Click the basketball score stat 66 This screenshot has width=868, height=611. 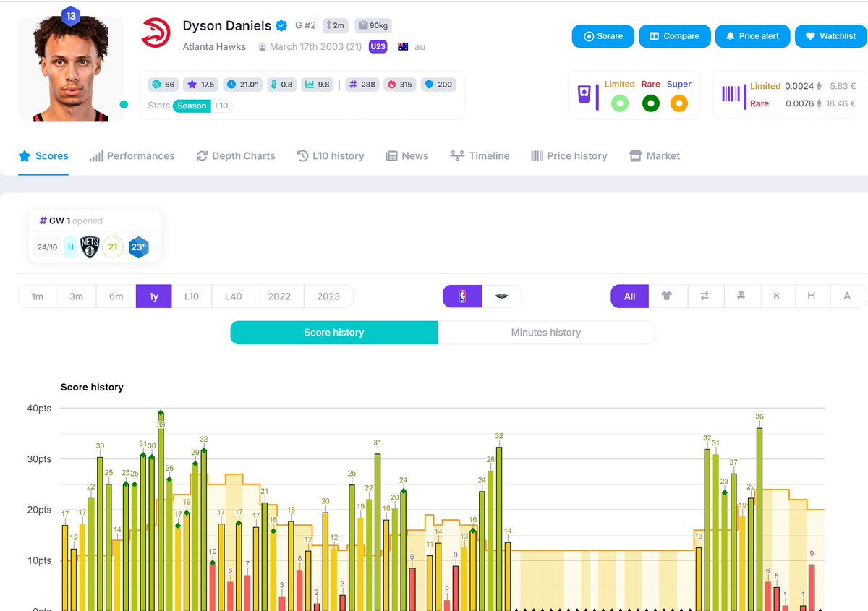click(163, 85)
